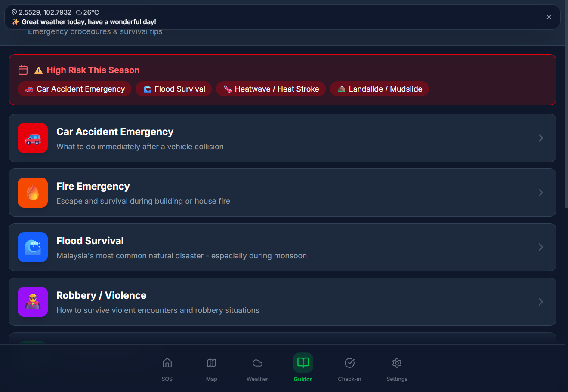Open Settings via the gear icon

tap(397, 363)
